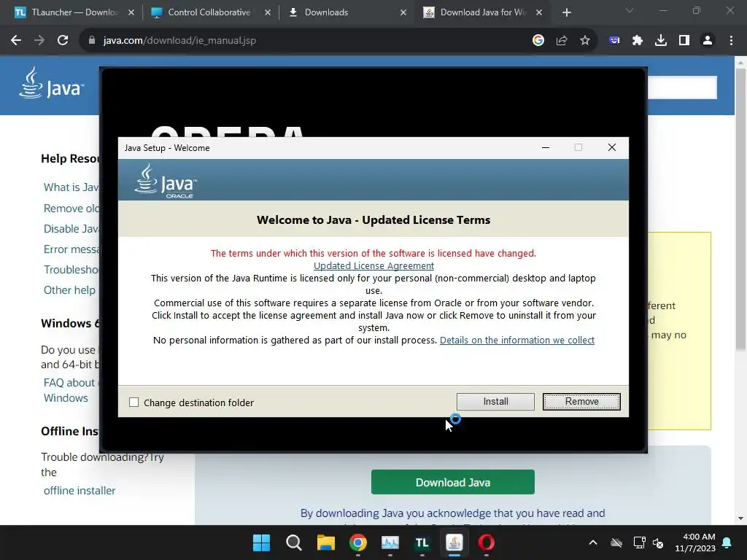The height and width of the screenshot is (560, 747).
Task: Show hidden system tray icons
Action: pos(593,542)
